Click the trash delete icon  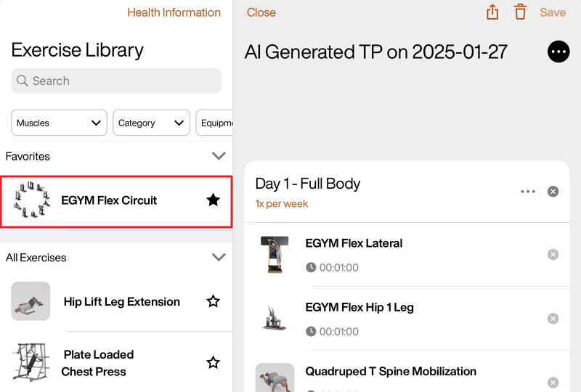[x=520, y=12]
